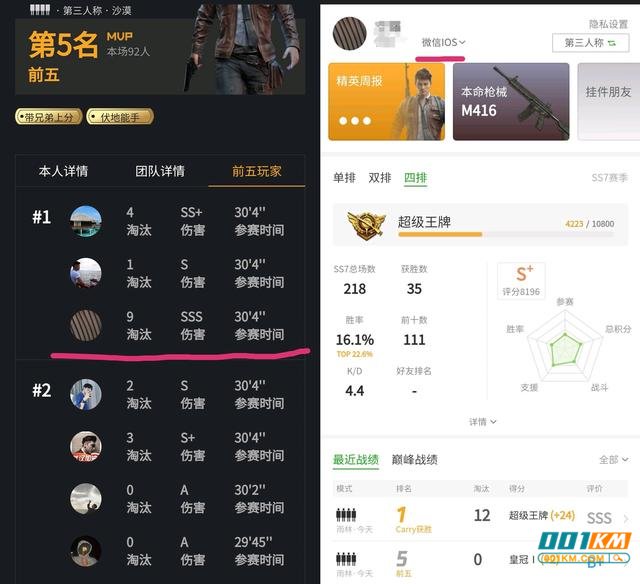Tap the red-scarf avatar with 3 eliminations

pyautogui.click(x=86, y=446)
